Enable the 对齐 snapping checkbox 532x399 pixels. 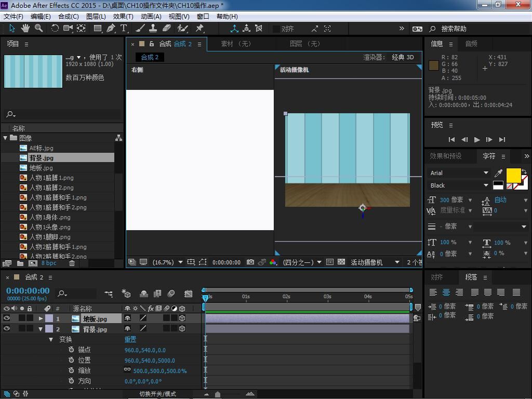click(x=276, y=29)
